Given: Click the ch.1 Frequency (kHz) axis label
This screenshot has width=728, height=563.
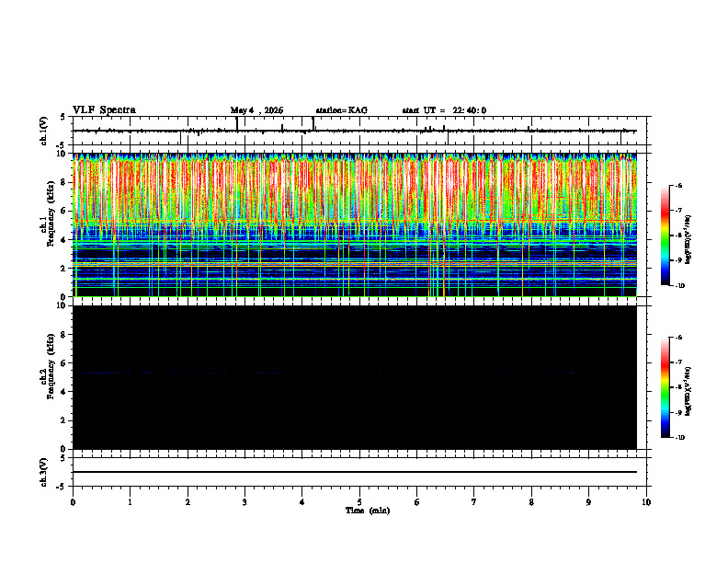Looking at the screenshot, I should pos(47,225).
